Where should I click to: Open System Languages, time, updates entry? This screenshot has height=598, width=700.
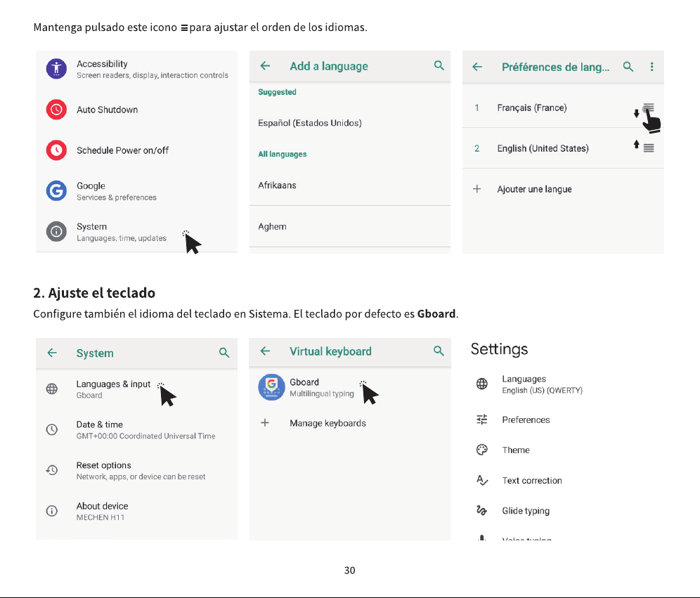[136, 232]
